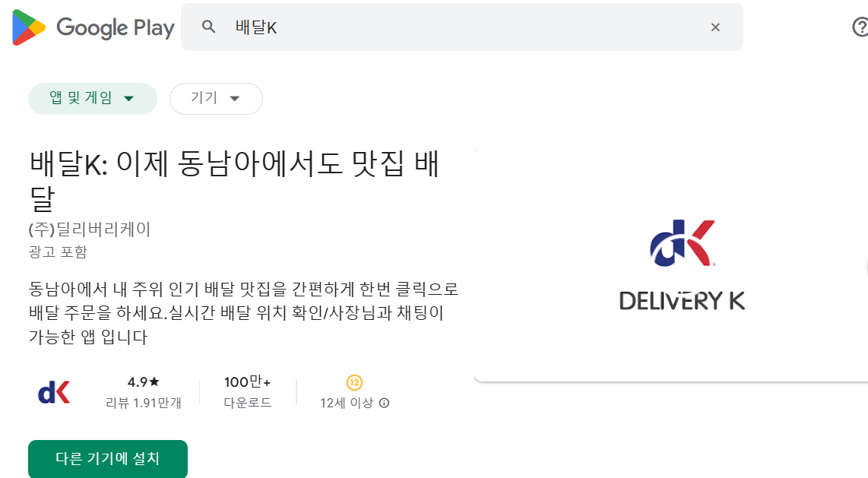
Task: Click the orange 12 age rating badge
Action: 354,382
